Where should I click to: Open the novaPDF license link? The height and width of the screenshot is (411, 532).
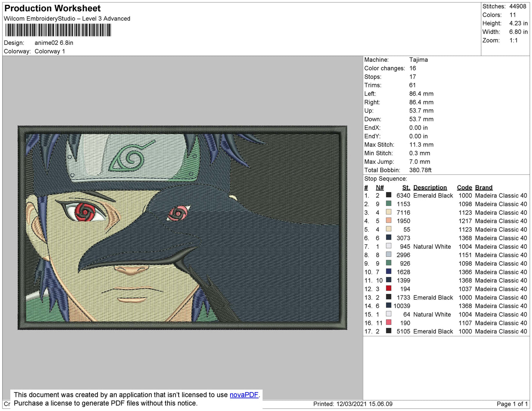[x=244, y=394]
